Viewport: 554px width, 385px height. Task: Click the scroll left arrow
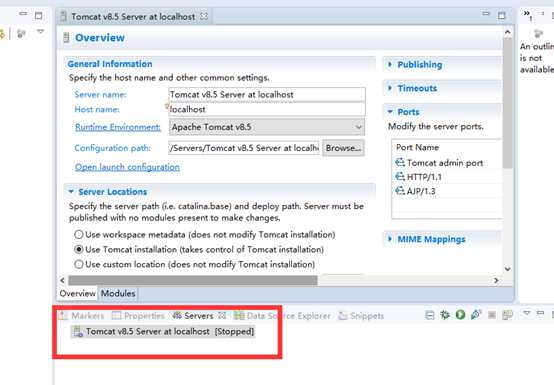pyautogui.click(x=62, y=280)
